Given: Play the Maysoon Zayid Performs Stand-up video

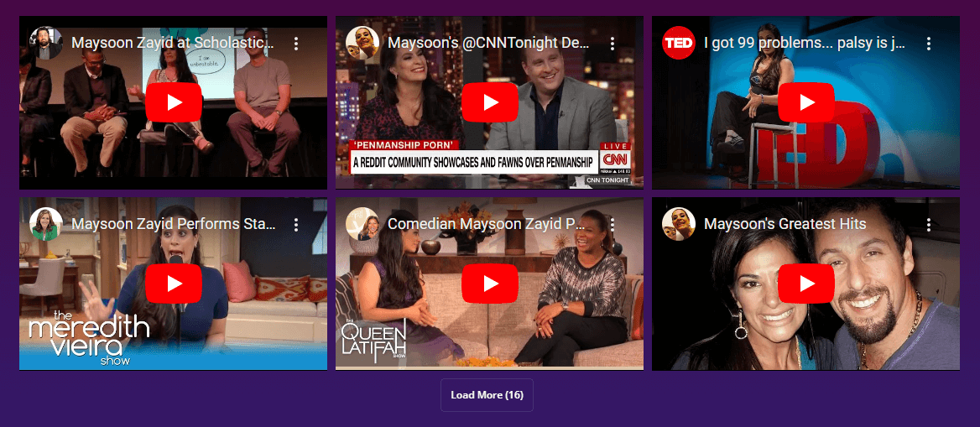Looking at the screenshot, I should (173, 284).
